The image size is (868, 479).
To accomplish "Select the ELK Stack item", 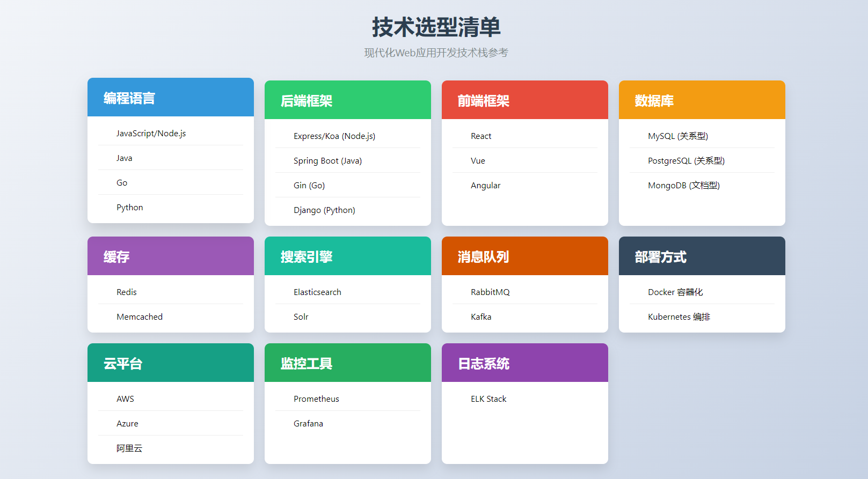I will tap(525, 399).
